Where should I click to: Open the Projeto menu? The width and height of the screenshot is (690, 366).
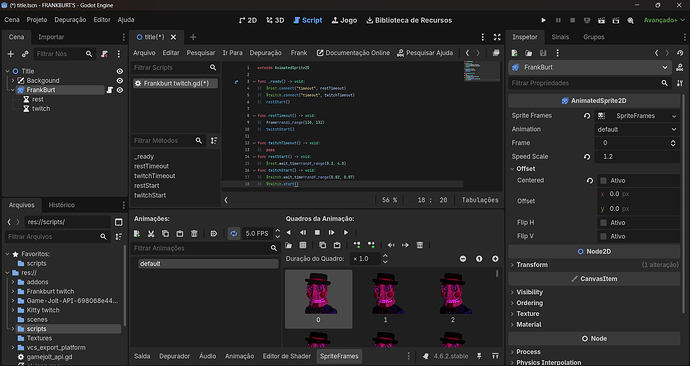[x=37, y=20]
